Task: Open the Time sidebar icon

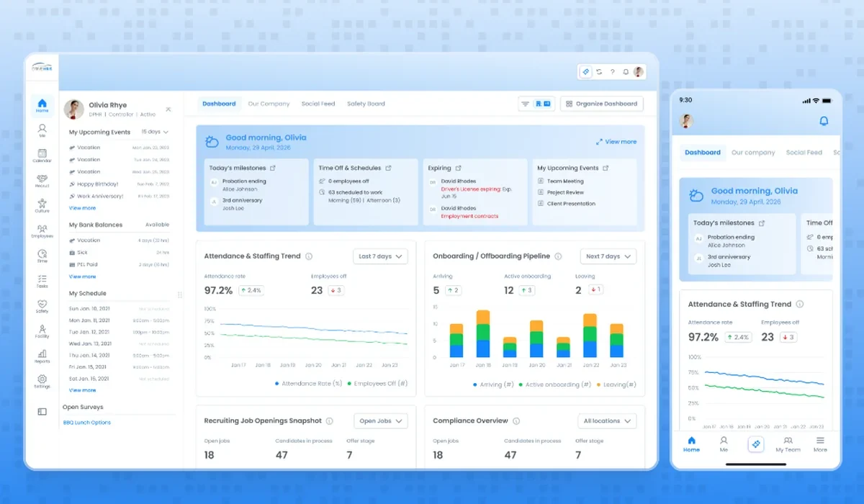Action: [42, 256]
